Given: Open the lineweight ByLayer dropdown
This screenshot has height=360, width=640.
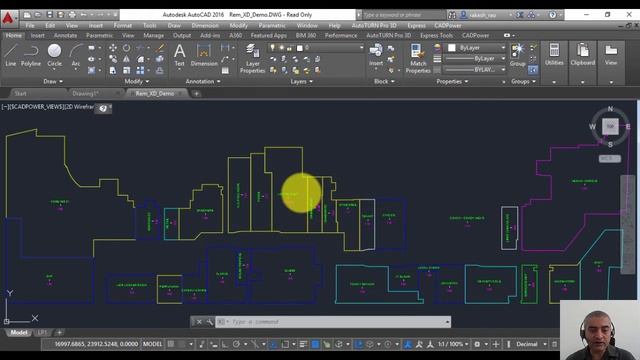Looking at the screenshot, I should pyautogui.click(x=475, y=59).
